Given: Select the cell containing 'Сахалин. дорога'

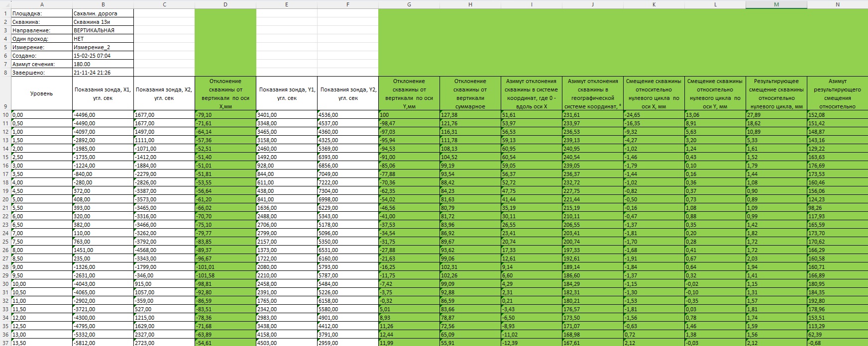Looking at the screenshot, I should tap(103, 13).
